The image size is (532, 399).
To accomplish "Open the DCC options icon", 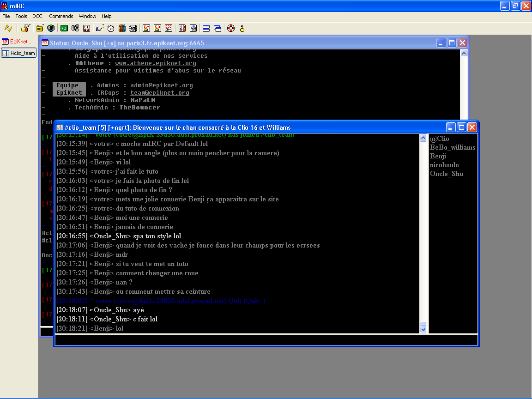I will (169, 29).
